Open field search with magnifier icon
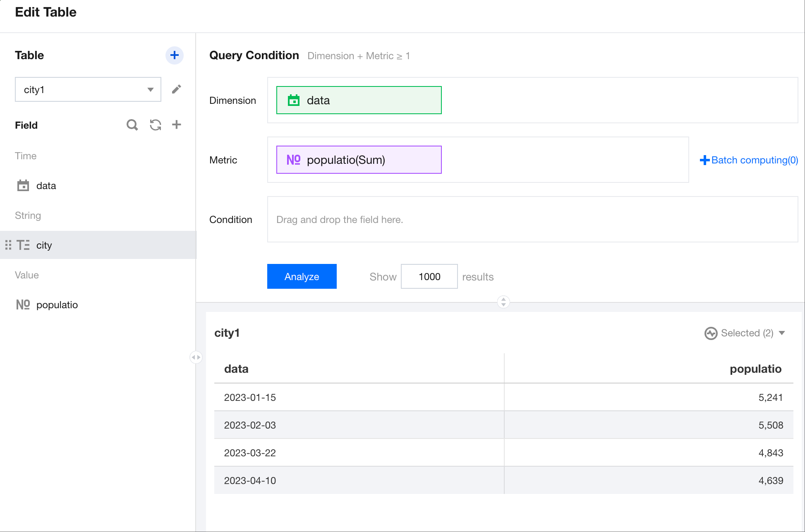This screenshot has width=805, height=532. [x=132, y=125]
